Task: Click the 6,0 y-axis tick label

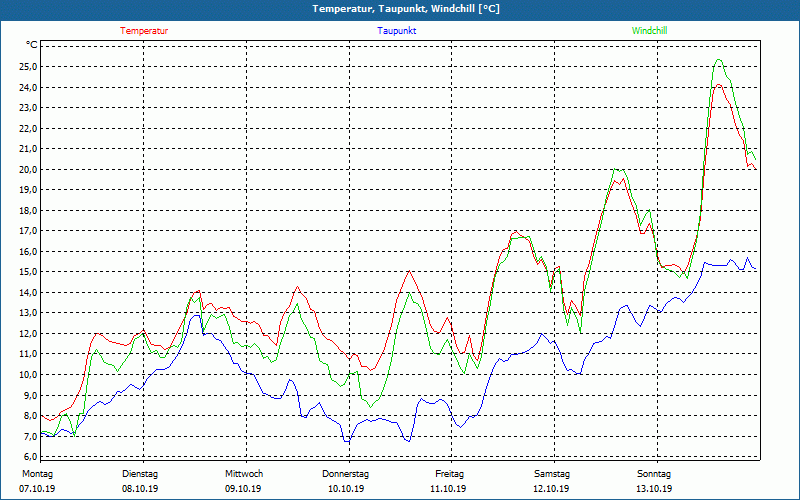Action: (30, 456)
